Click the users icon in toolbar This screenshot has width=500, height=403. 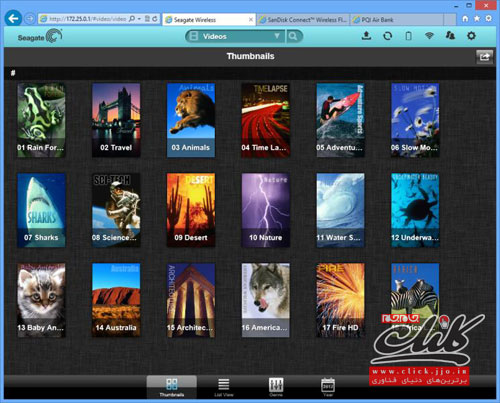tap(450, 36)
